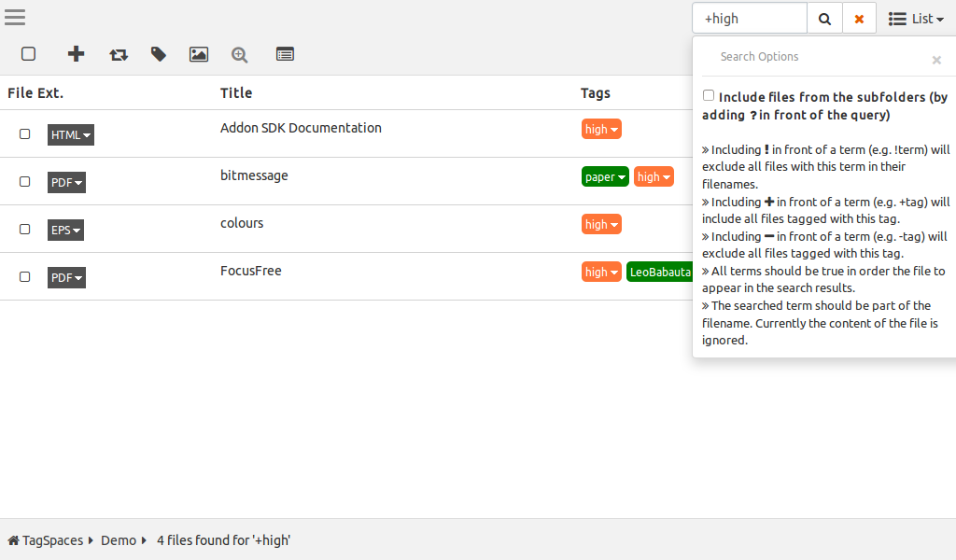This screenshot has width=956, height=560.
Task: Toggle thumbnails with the picture icon
Action: coord(199,54)
